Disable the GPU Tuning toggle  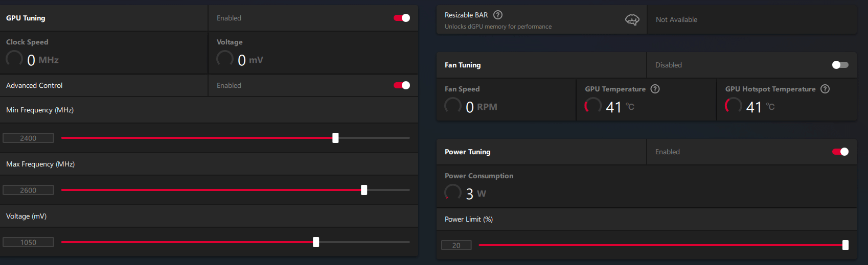click(402, 18)
